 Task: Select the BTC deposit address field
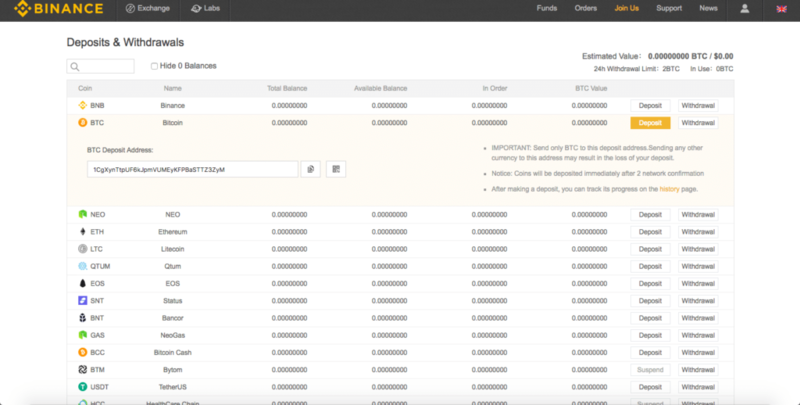coord(192,169)
